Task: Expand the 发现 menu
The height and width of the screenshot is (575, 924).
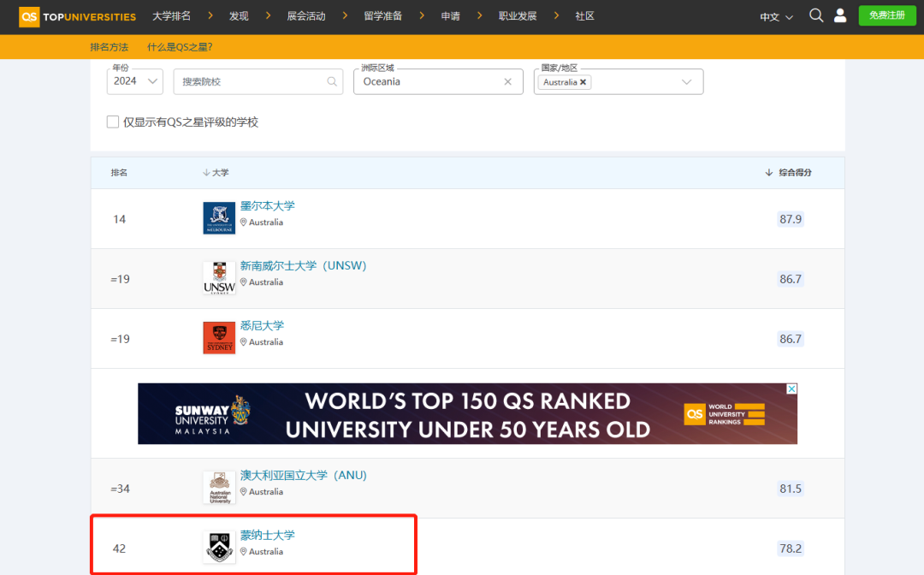Action: [239, 16]
